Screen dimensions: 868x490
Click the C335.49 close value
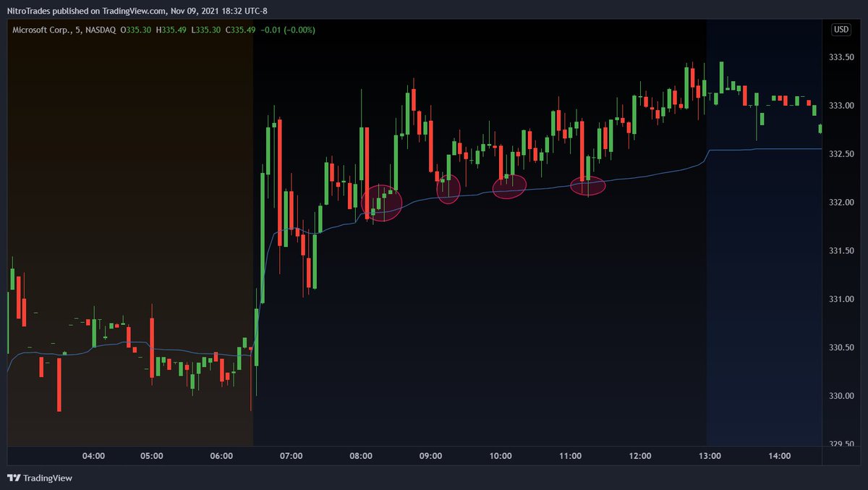tap(241, 30)
